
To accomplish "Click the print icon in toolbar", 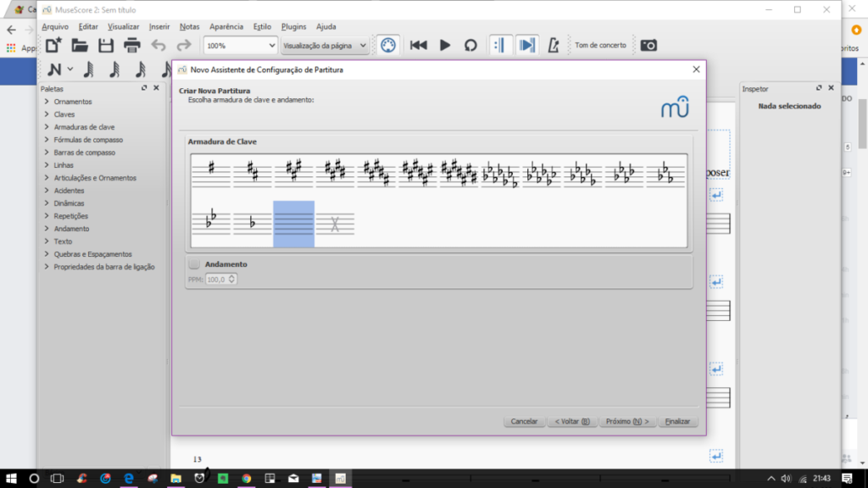I will [x=132, y=45].
